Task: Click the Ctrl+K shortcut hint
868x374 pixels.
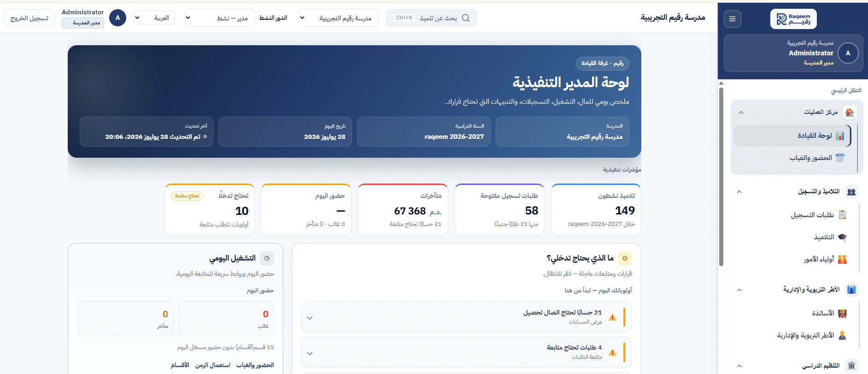Action: point(404,18)
